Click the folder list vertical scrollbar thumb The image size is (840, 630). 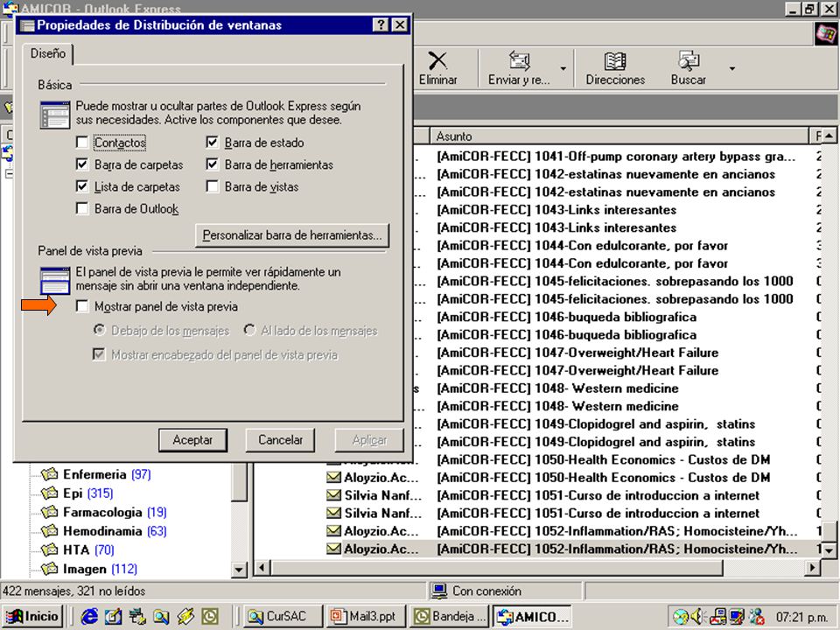click(x=240, y=483)
